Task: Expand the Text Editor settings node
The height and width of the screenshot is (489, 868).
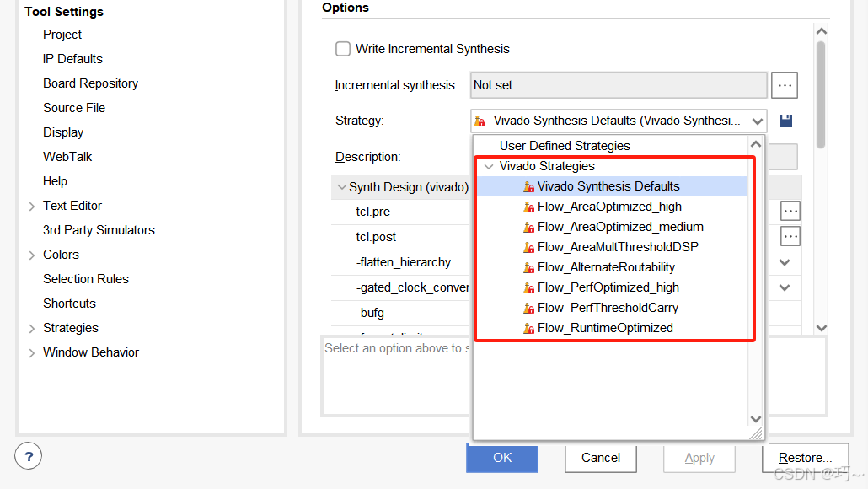Action: coord(31,206)
